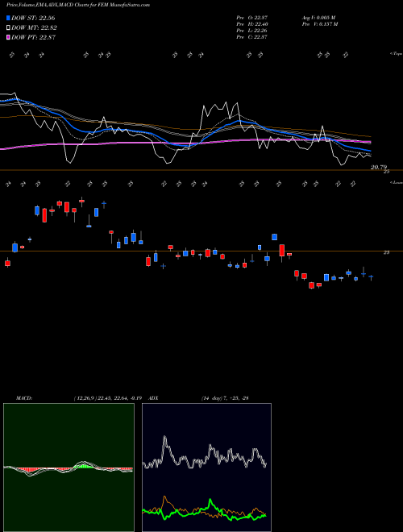The width and height of the screenshot is (403, 532).
Task: Click the 'Pre C: 22.37' close value
Action: pos(251,37)
